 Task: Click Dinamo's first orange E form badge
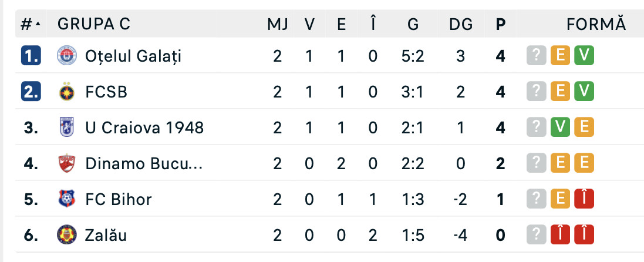[x=560, y=163]
